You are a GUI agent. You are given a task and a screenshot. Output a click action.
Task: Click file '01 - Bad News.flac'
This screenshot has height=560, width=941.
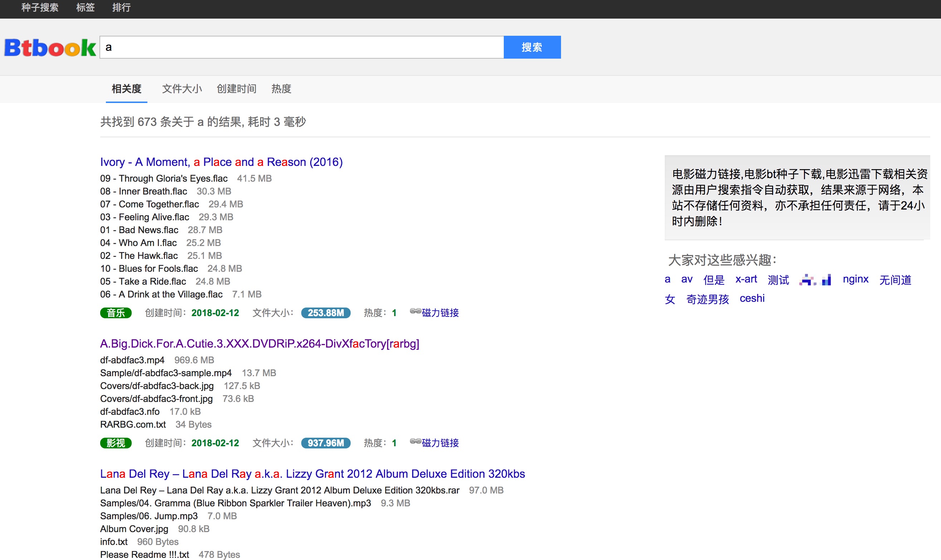point(139,230)
